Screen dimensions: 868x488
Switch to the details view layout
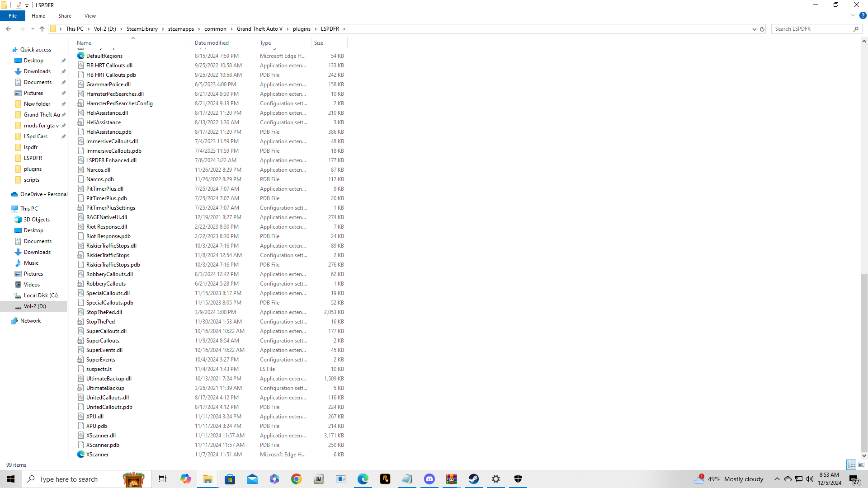click(x=851, y=465)
